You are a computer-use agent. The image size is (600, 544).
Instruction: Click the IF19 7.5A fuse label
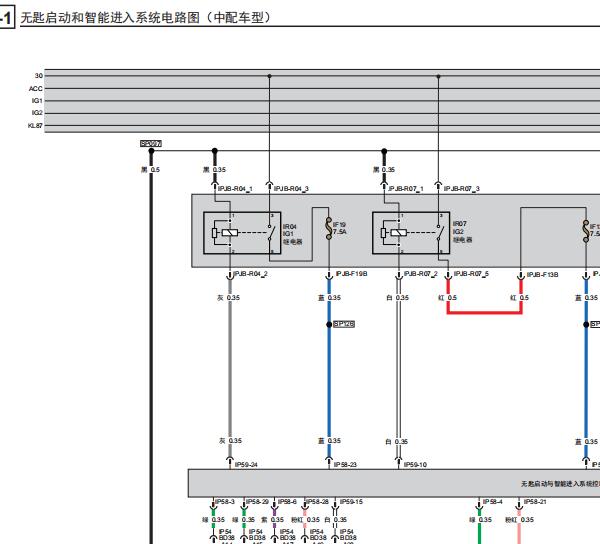tap(340, 228)
